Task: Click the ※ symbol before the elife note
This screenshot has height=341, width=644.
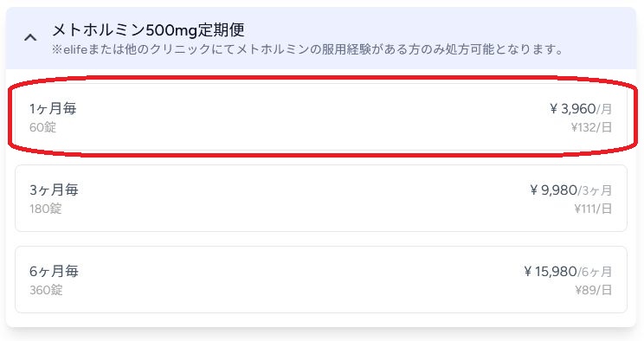Action: click(x=57, y=50)
